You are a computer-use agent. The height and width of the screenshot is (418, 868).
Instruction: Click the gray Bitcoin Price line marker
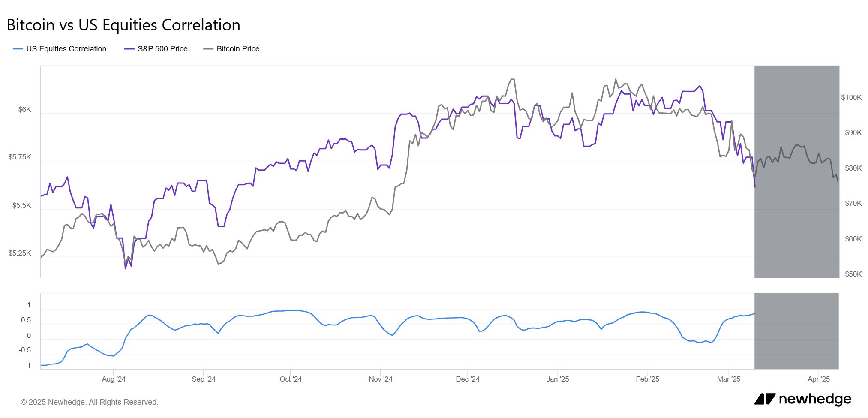208,49
